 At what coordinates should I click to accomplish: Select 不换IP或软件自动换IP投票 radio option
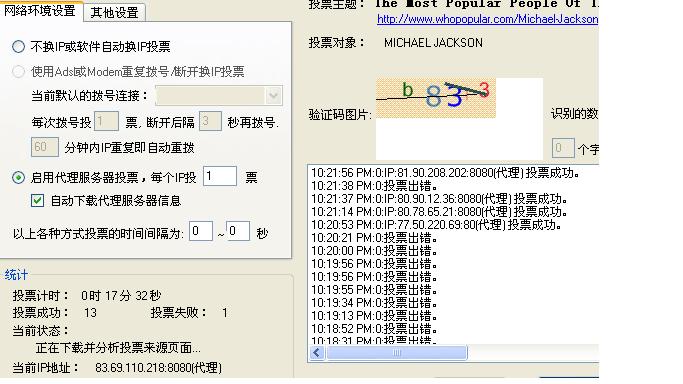tap(18, 47)
